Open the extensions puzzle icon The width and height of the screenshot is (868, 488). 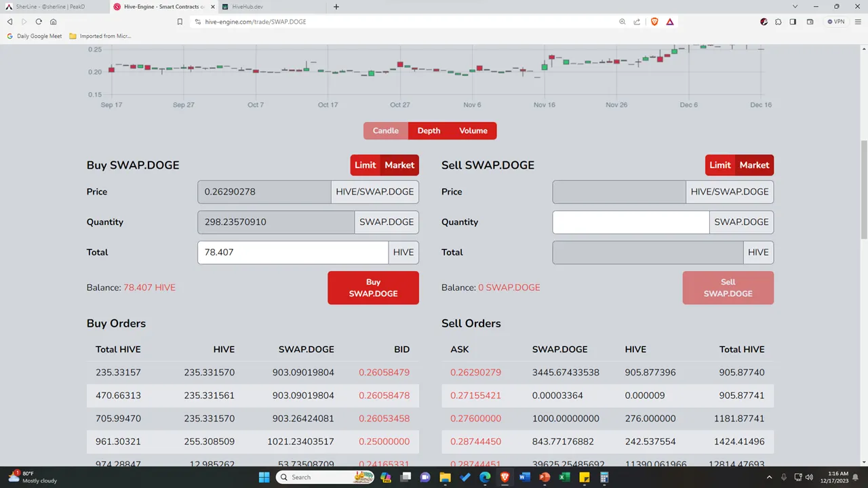[778, 22]
